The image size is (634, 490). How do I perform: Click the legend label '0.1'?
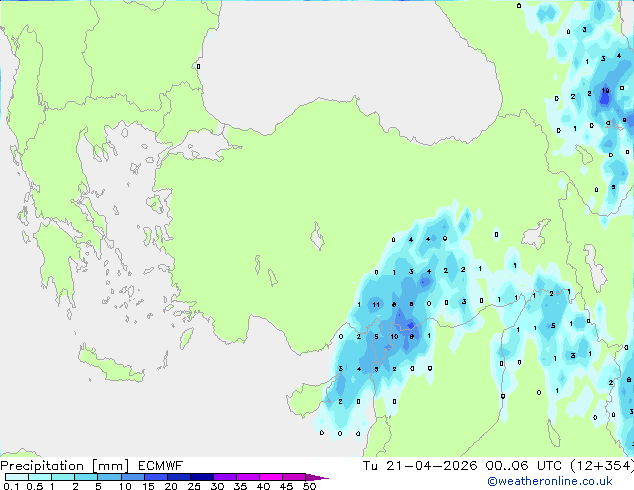point(11,486)
